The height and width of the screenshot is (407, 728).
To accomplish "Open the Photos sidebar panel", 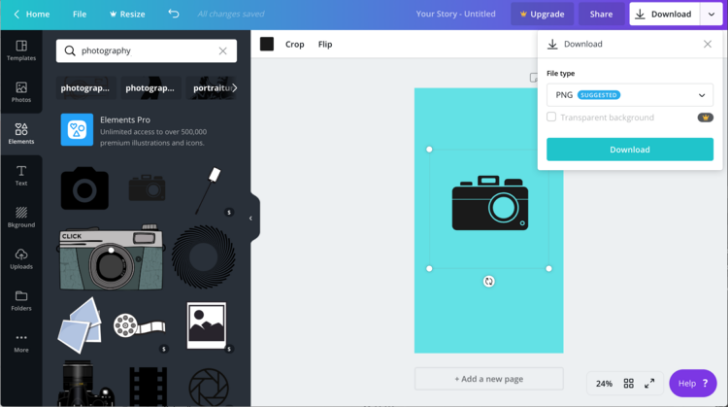I will (21, 92).
